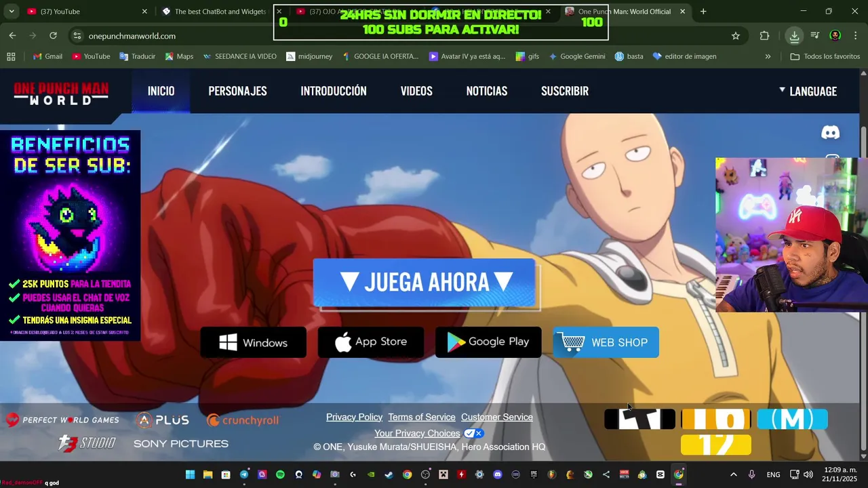Download the Windows version
This screenshot has height=488, width=868.
tap(253, 342)
